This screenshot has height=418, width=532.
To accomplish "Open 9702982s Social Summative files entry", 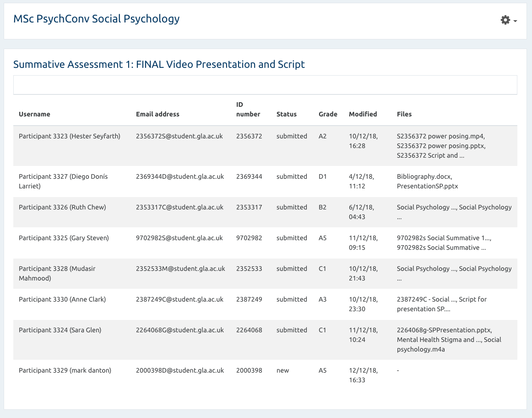I will click(x=444, y=243).
